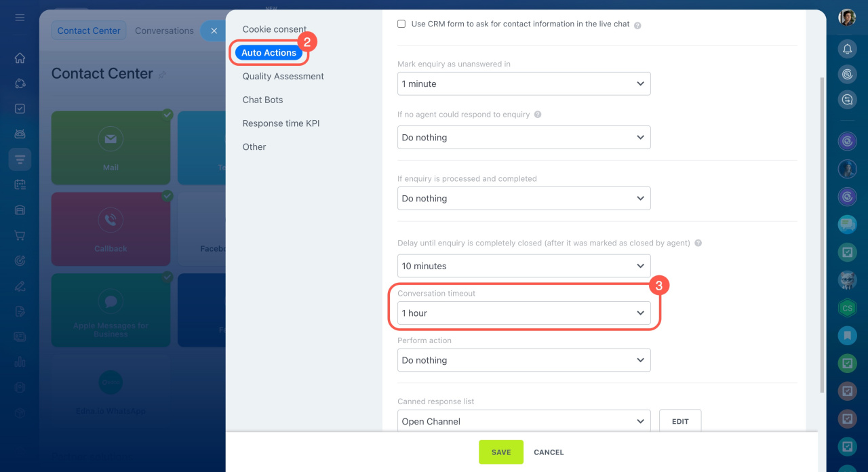The image size is (868, 472).
Task: Open the calendar icon in left sidebar
Action: [20, 184]
